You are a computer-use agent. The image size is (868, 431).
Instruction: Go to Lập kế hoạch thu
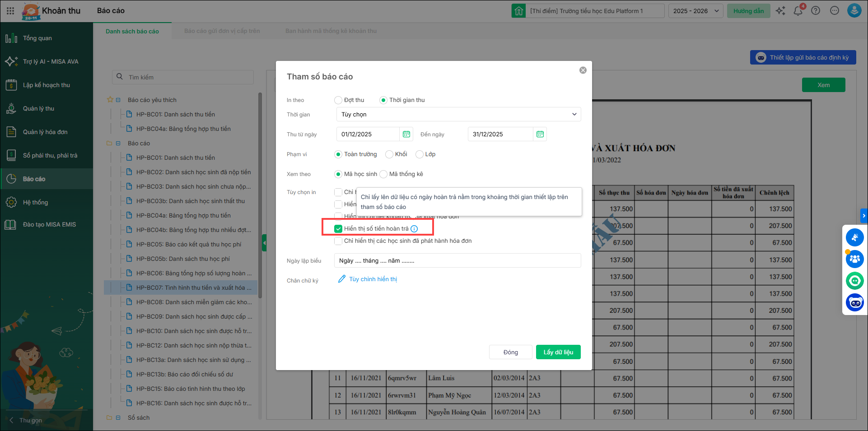[47, 85]
